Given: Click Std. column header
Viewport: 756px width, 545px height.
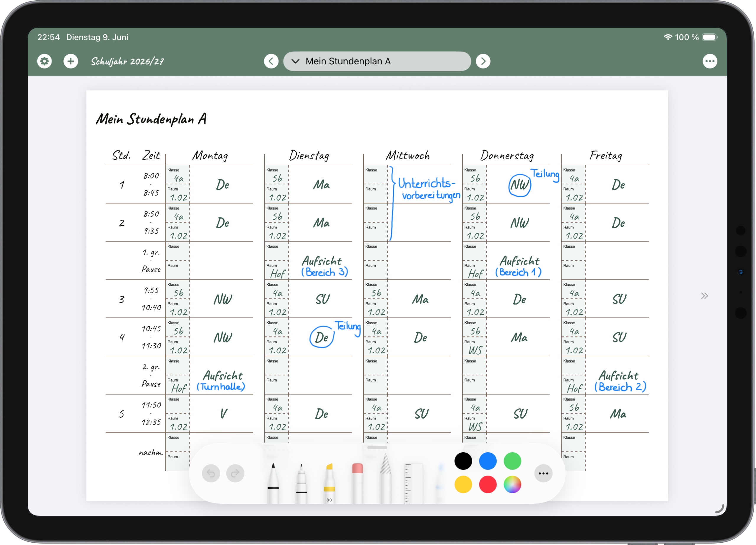Looking at the screenshot, I should (x=121, y=155).
